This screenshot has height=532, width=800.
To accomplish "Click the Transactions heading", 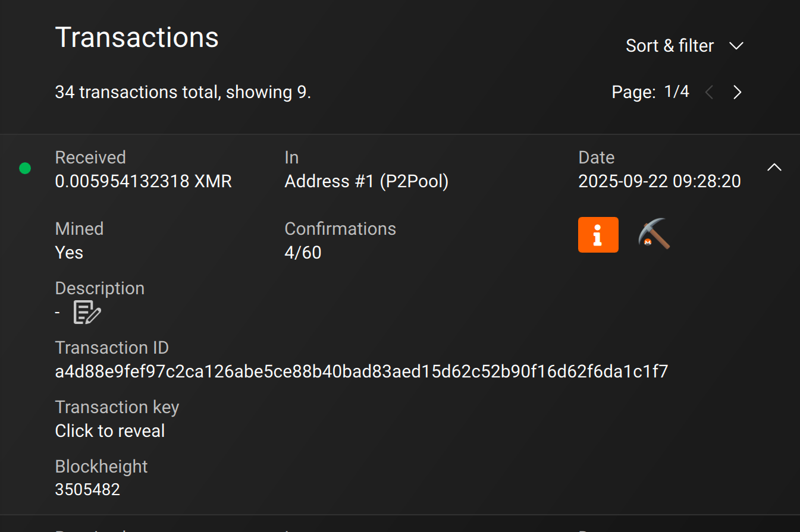I will [137, 37].
